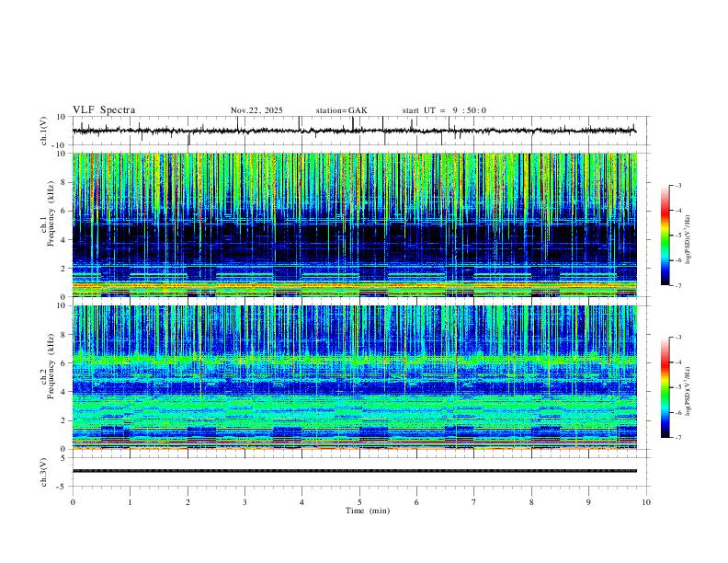Click the "5" tick on ch.3(V) axis
Image resolution: width=728 pixels, height=563 pixels.
coord(64,458)
